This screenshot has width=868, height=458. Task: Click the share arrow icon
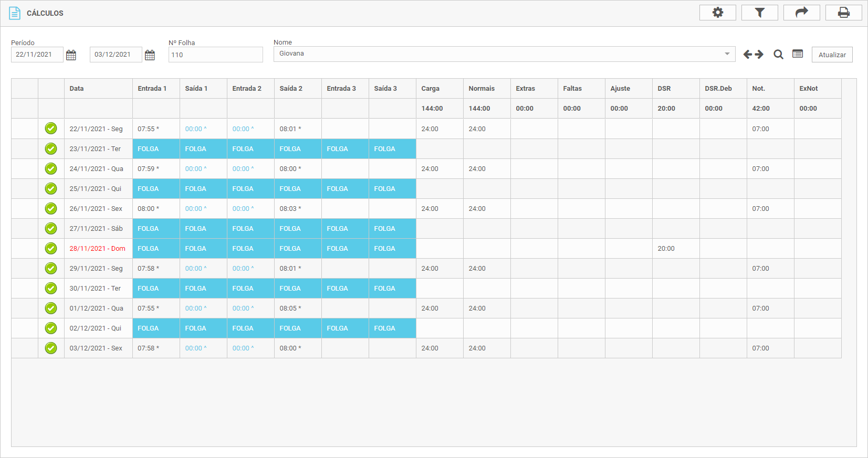801,13
